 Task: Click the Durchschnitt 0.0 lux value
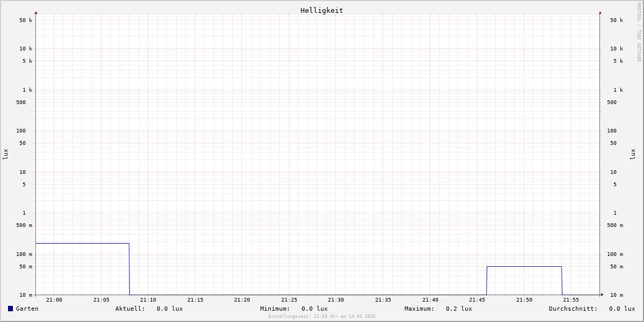(622, 309)
